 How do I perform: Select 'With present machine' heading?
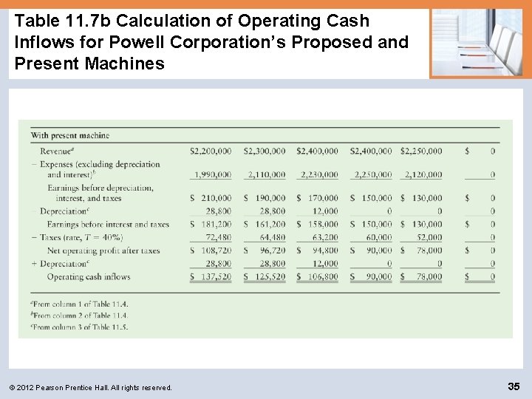pyautogui.click(x=70, y=135)
